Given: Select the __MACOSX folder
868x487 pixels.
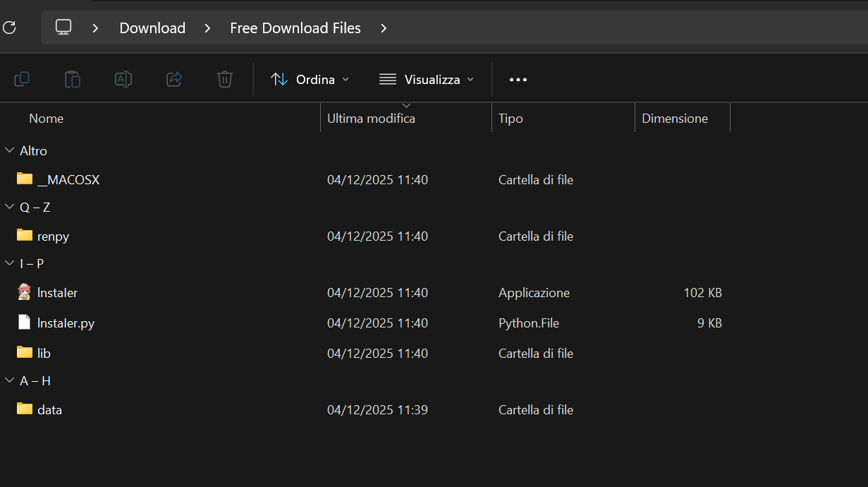Looking at the screenshot, I should click(x=68, y=180).
